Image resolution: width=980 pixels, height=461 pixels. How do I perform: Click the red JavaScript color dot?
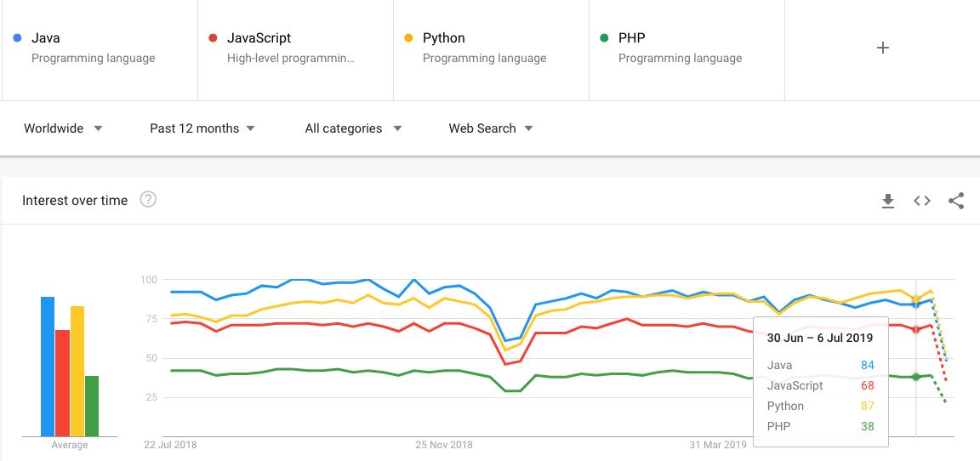tap(213, 38)
